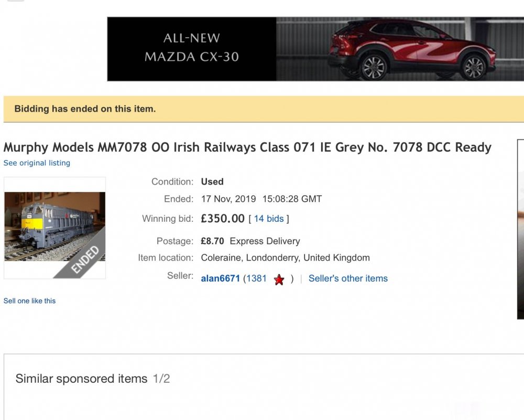
Task: Open the See original listing link
Action: coord(37,163)
